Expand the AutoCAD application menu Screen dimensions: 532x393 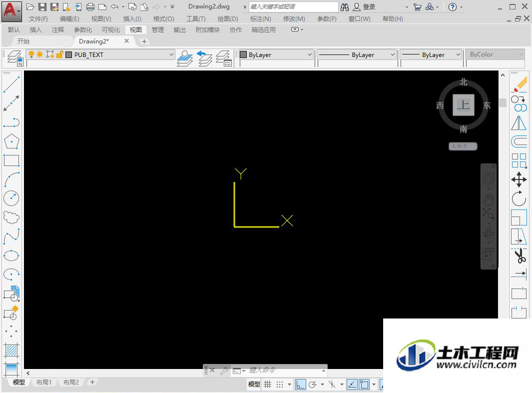pos(11,11)
